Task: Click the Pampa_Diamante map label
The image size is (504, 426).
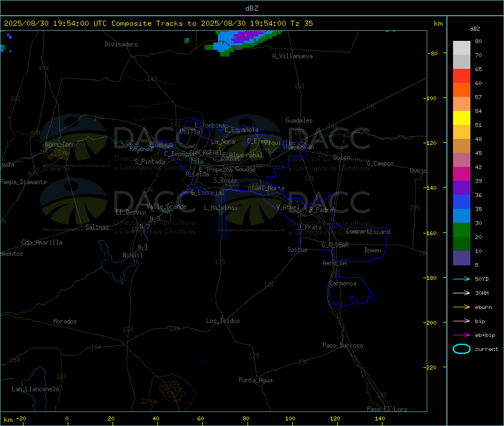Action: pos(24,182)
